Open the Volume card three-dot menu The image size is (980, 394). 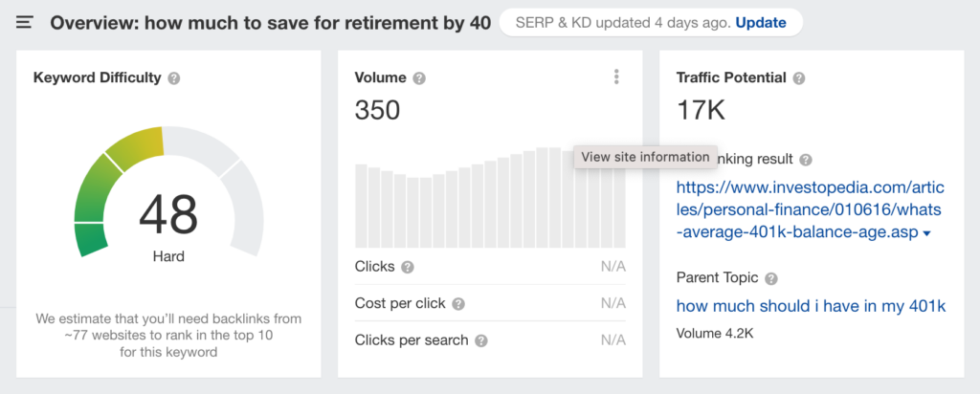(616, 77)
